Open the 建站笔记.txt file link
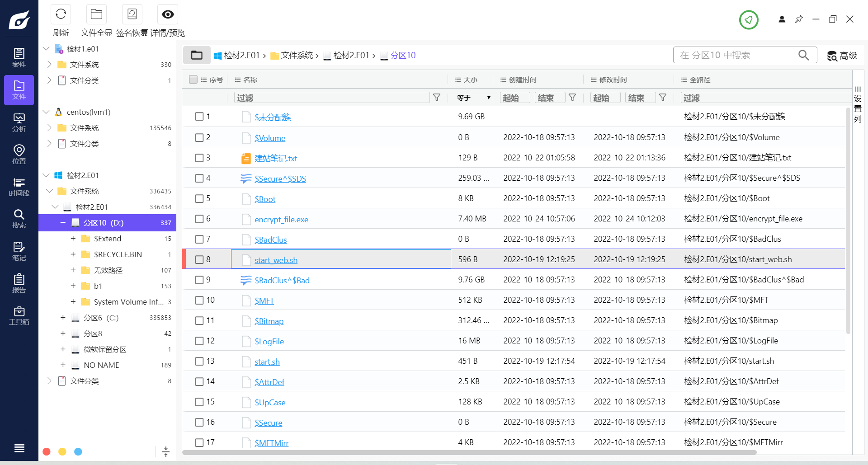This screenshot has width=868, height=465. (276, 158)
